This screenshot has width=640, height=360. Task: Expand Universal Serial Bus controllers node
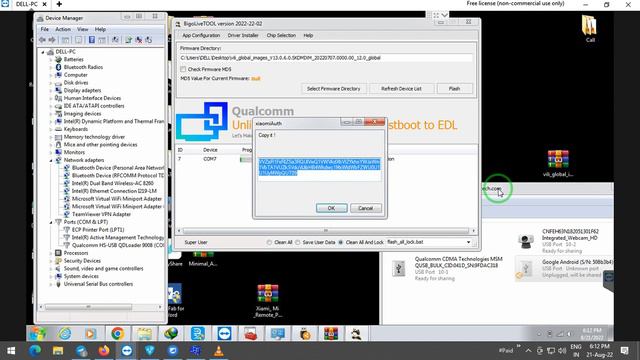51,284
